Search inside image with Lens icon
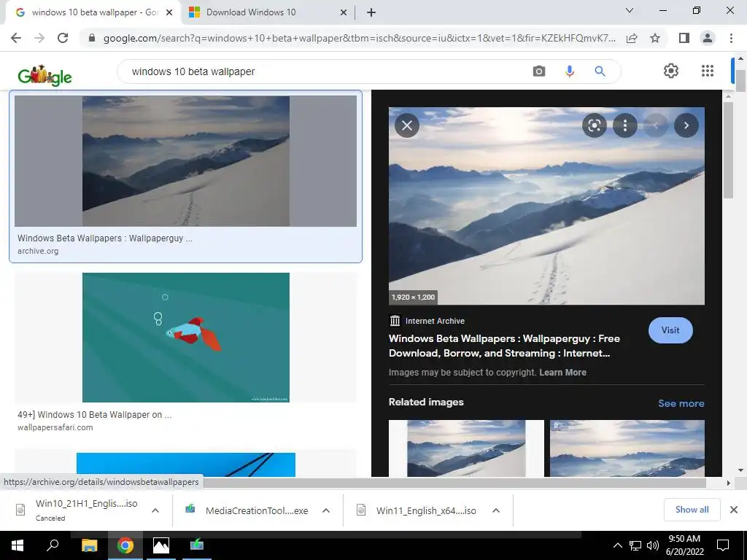Image resolution: width=747 pixels, height=560 pixels. click(x=594, y=125)
